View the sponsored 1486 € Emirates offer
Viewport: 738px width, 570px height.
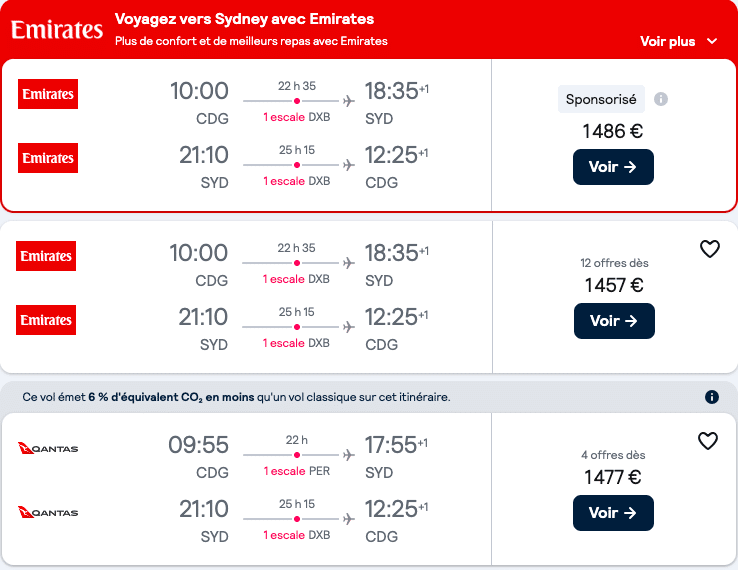(613, 167)
